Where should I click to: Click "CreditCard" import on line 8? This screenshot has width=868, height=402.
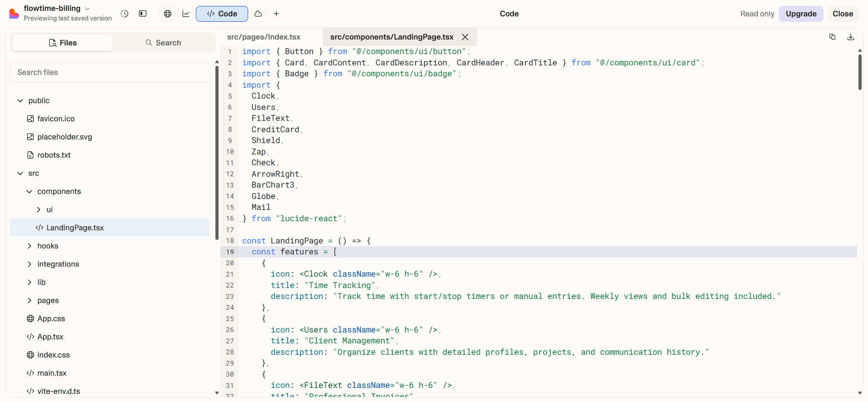pyautogui.click(x=275, y=129)
